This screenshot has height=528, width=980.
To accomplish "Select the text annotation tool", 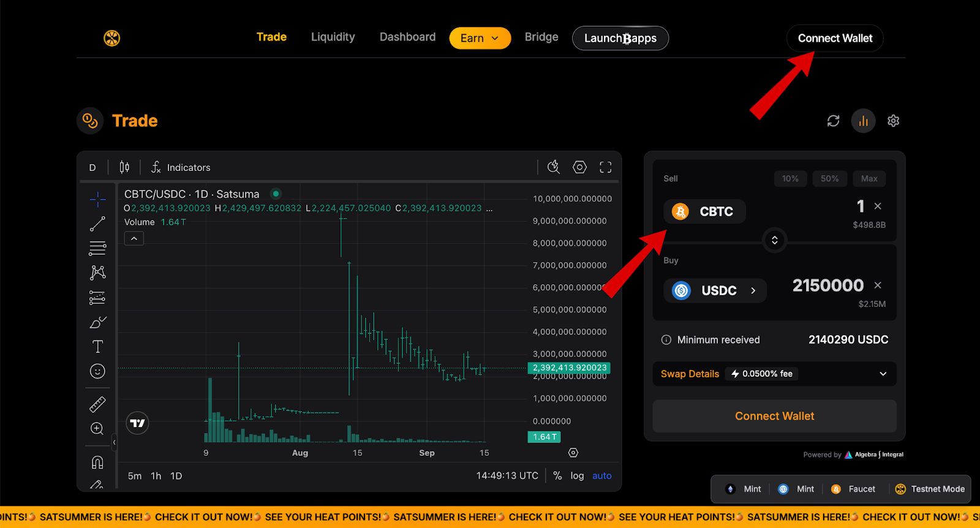I will pyautogui.click(x=97, y=347).
